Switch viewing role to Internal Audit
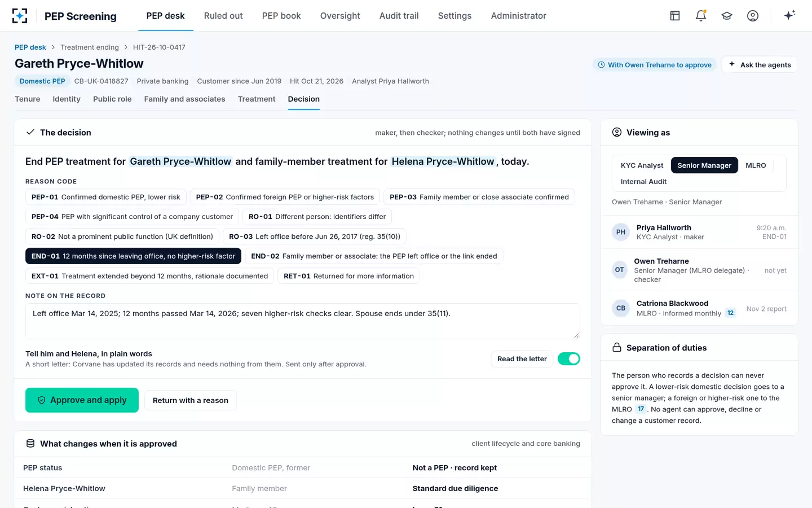Image resolution: width=812 pixels, height=508 pixels. pyautogui.click(x=643, y=182)
